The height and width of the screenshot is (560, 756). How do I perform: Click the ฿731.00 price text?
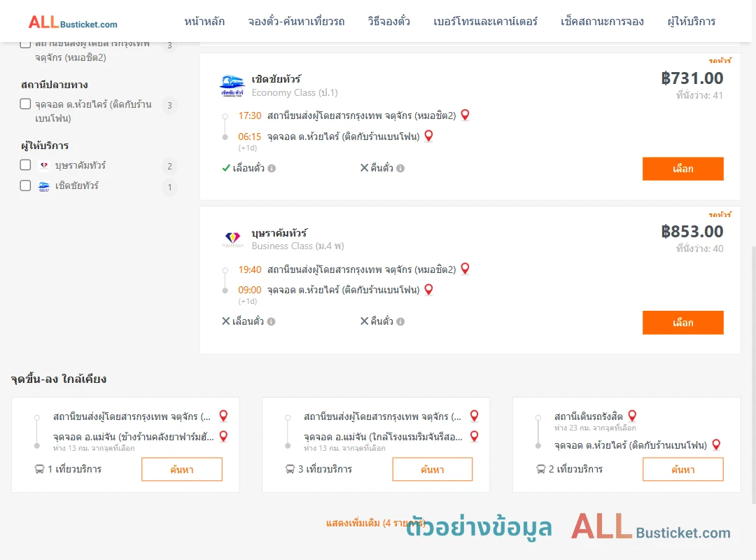coord(692,78)
